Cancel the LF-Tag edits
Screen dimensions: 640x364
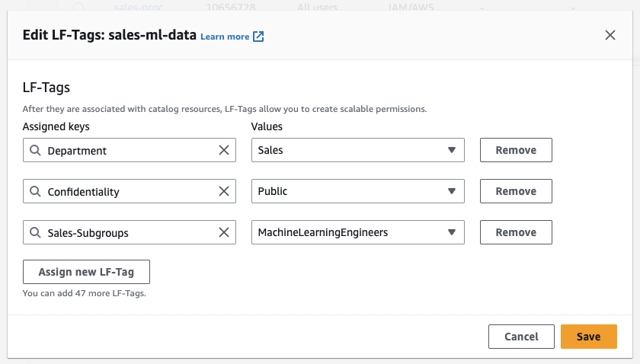point(521,337)
